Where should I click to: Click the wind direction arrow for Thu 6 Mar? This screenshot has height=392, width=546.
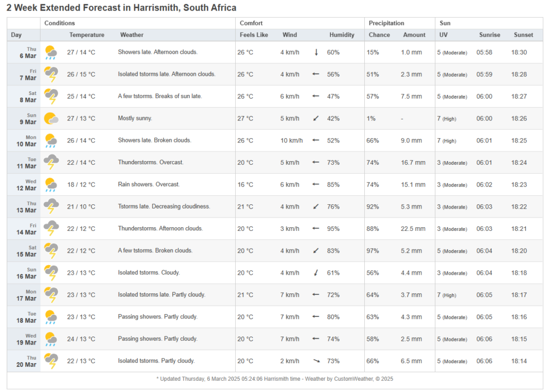tap(316, 52)
